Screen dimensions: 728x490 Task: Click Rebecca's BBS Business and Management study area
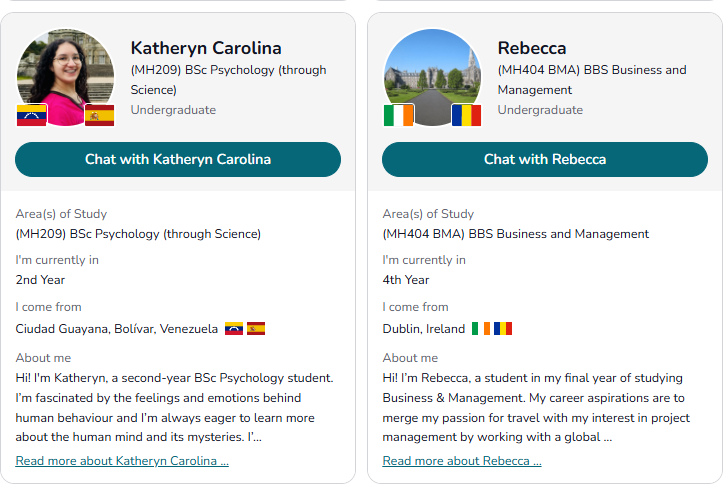point(515,234)
